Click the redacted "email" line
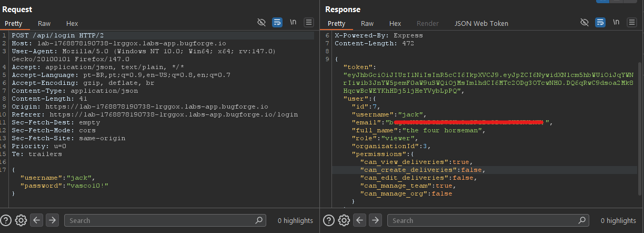Screen dimensions: 644x233 click(x=453, y=122)
